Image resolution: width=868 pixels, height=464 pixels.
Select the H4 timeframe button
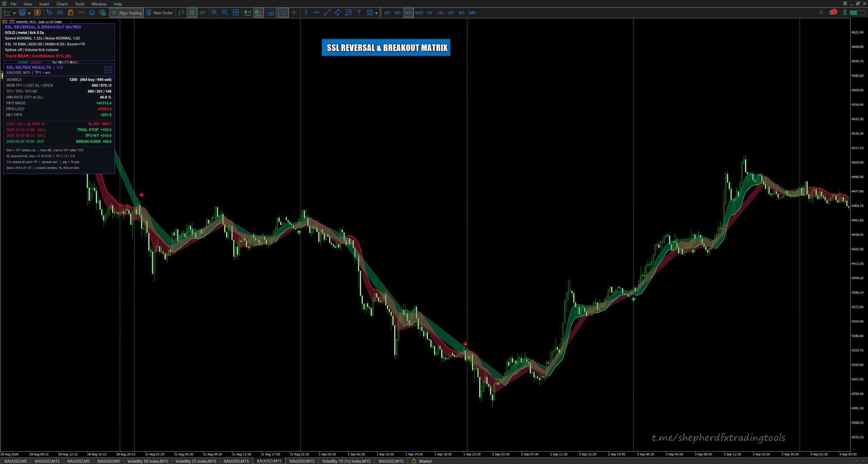click(440, 13)
